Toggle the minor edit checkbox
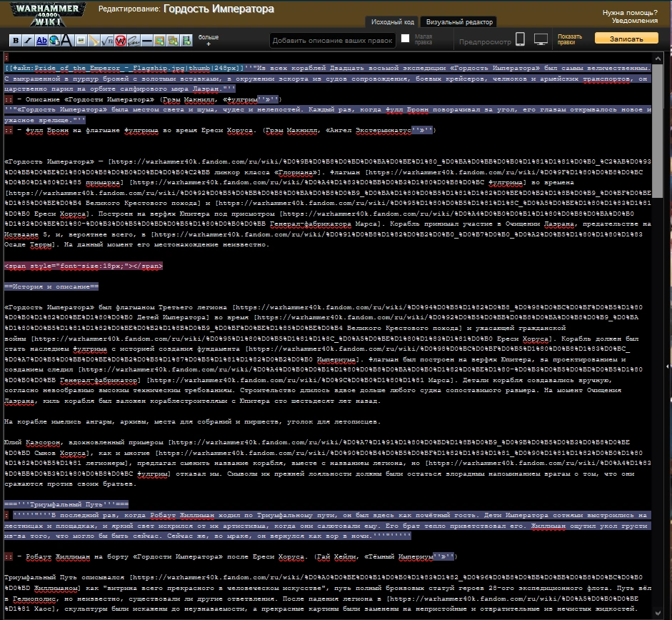Image resolution: width=672 pixels, height=620 pixels. pyautogui.click(x=405, y=39)
